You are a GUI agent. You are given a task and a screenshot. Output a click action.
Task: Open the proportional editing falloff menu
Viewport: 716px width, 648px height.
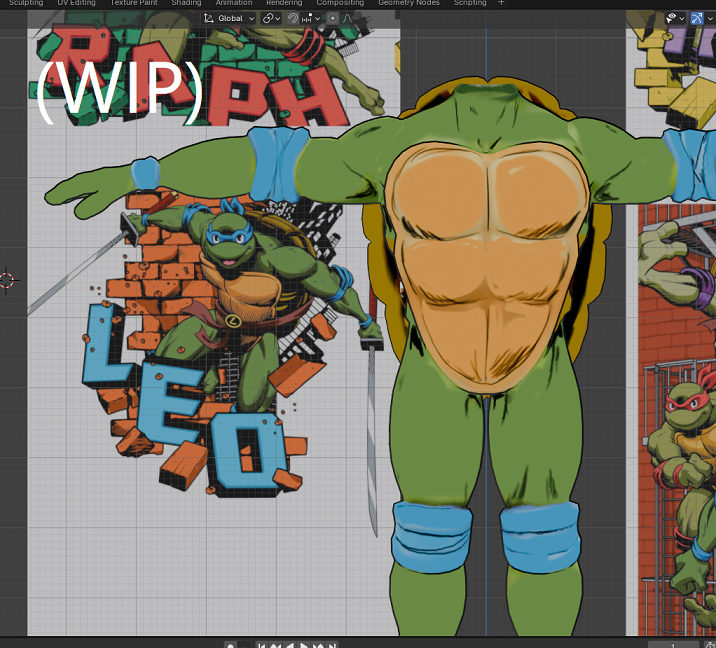[x=348, y=18]
